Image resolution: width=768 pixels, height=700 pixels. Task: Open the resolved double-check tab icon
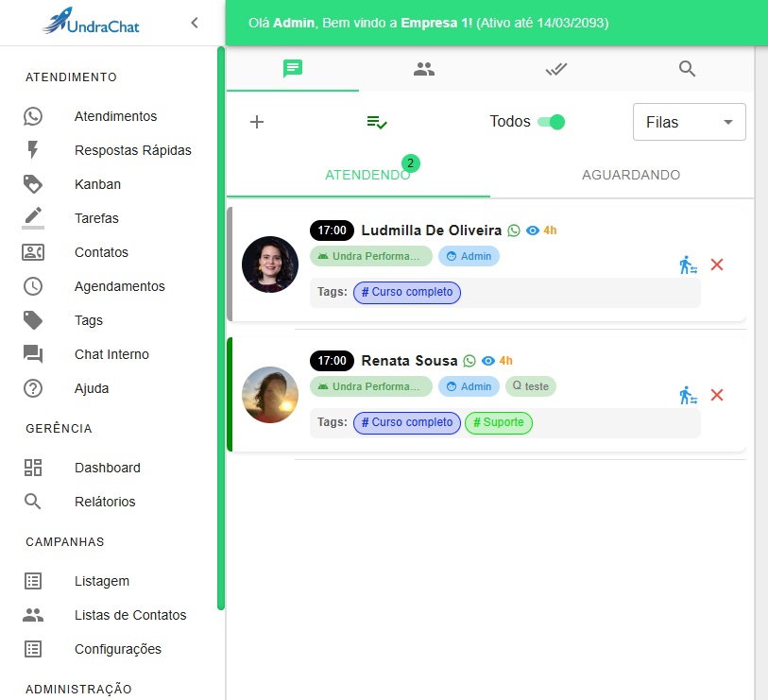pos(555,69)
